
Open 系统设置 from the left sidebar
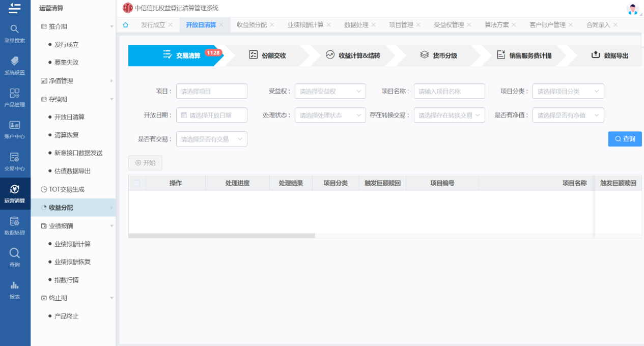(x=15, y=65)
